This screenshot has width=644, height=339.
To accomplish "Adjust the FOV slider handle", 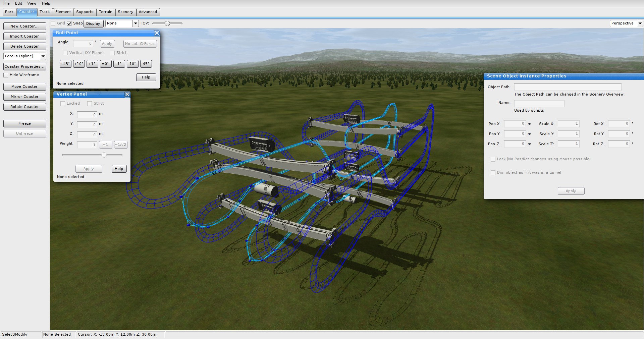I will (167, 23).
